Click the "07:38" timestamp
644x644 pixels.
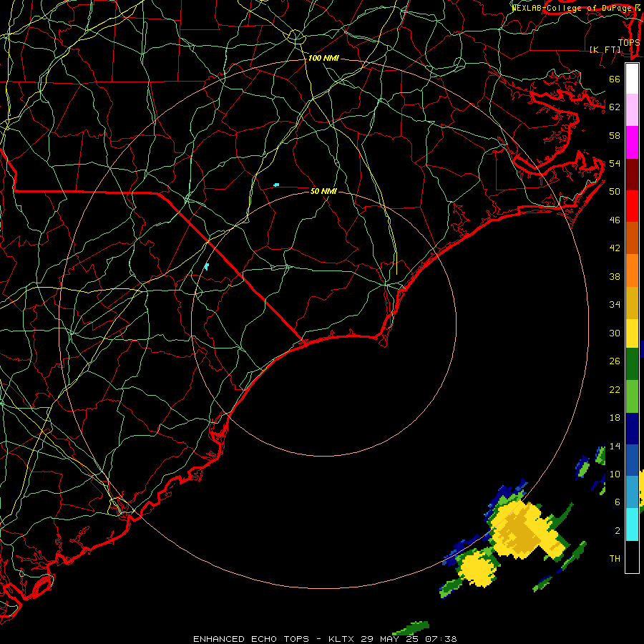click(441, 639)
